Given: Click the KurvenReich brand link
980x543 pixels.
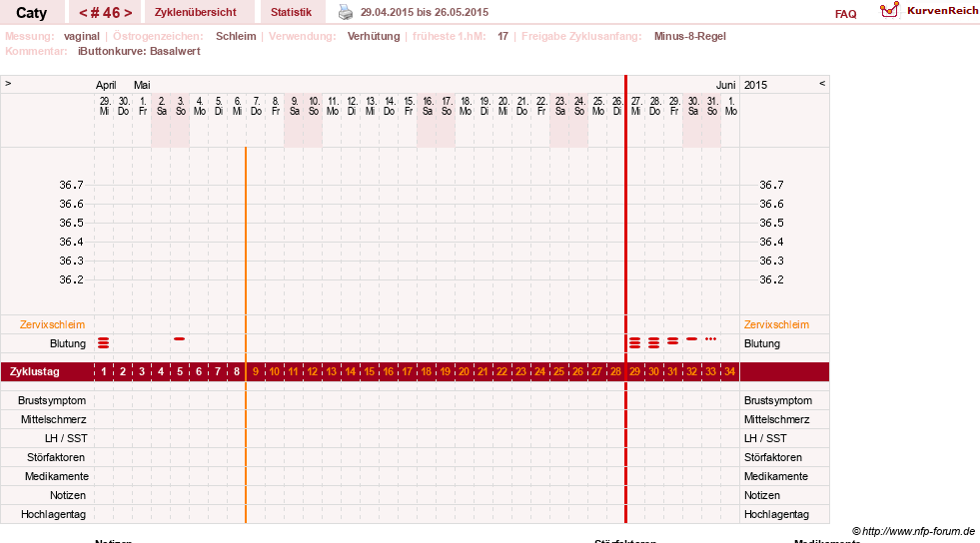Looking at the screenshot, I should (x=942, y=11).
